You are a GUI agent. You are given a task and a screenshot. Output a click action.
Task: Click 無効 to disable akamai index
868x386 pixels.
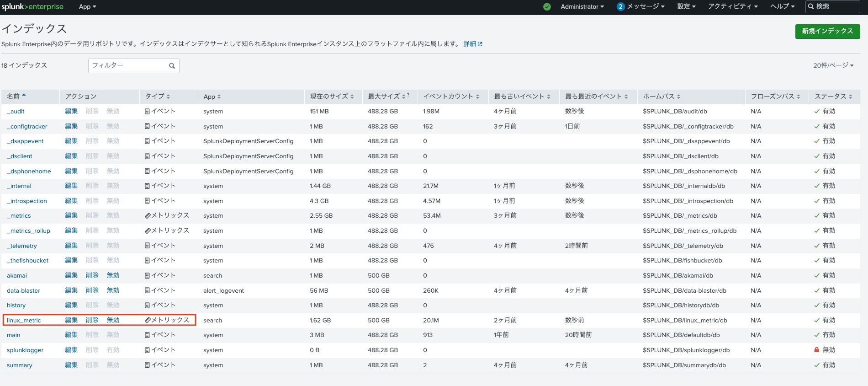click(x=113, y=275)
